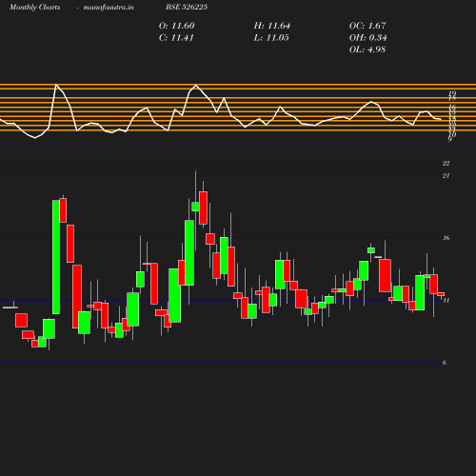Click the 'OH: 0.34' value
The height and width of the screenshot is (476, 476).
[367, 38]
